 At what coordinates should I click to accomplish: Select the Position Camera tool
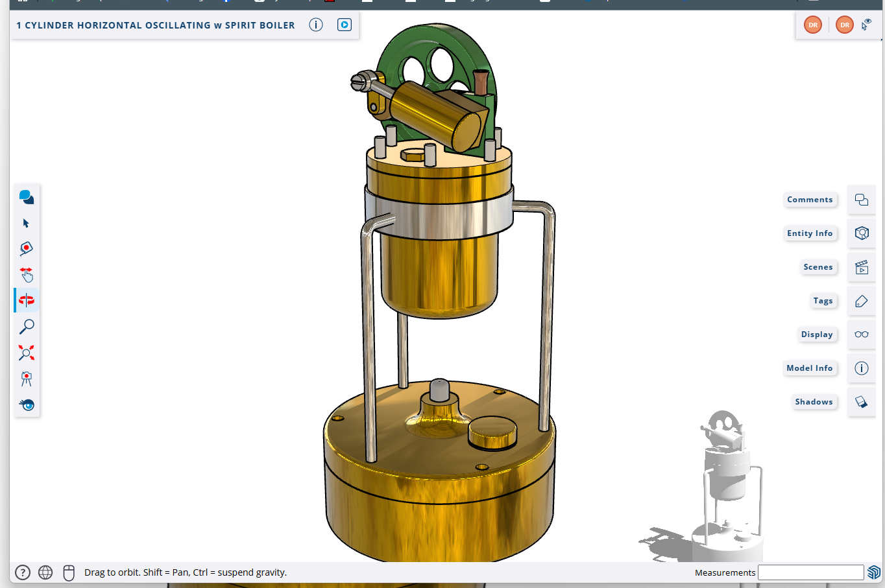point(27,379)
